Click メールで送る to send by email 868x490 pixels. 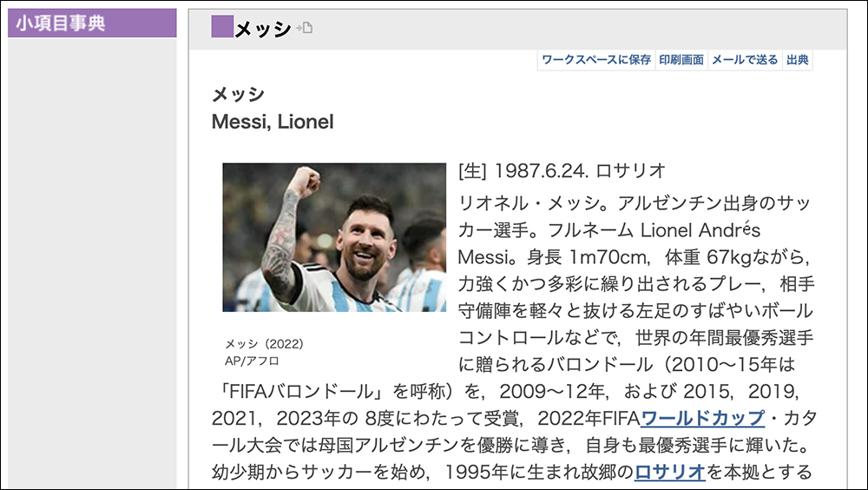[745, 60]
